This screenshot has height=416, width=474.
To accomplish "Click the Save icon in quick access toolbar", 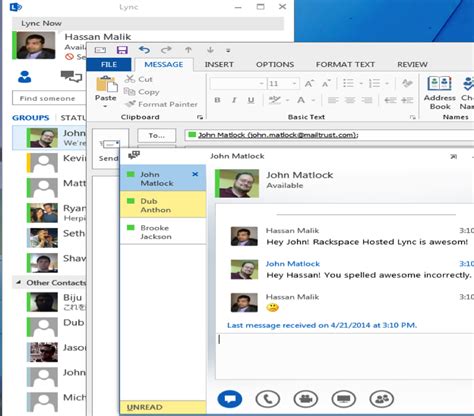I will [x=122, y=50].
